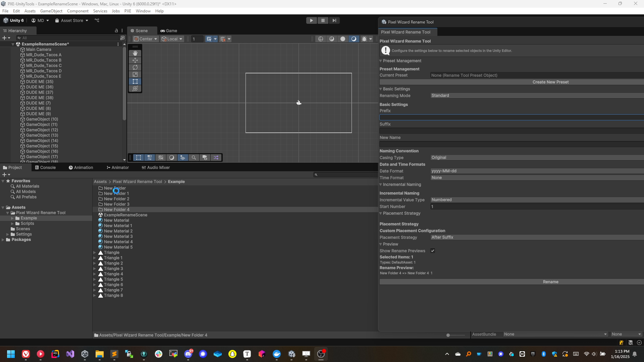Open the Window menu

(x=143, y=11)
